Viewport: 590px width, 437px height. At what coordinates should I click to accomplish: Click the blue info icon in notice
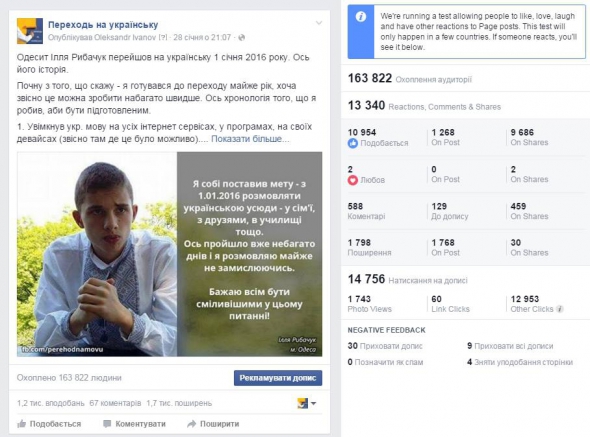(360, 17)
